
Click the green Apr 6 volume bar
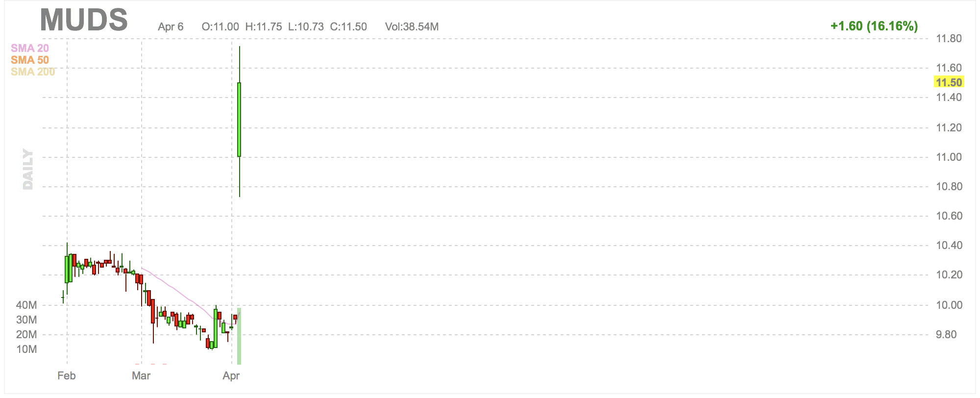[239, 336]
